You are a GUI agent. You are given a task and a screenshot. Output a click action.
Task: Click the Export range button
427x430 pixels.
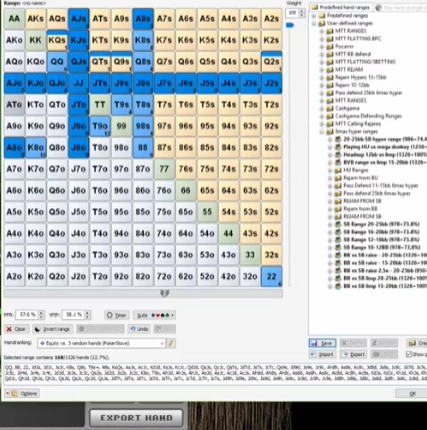pyautogui.click(x=353, y=354)
